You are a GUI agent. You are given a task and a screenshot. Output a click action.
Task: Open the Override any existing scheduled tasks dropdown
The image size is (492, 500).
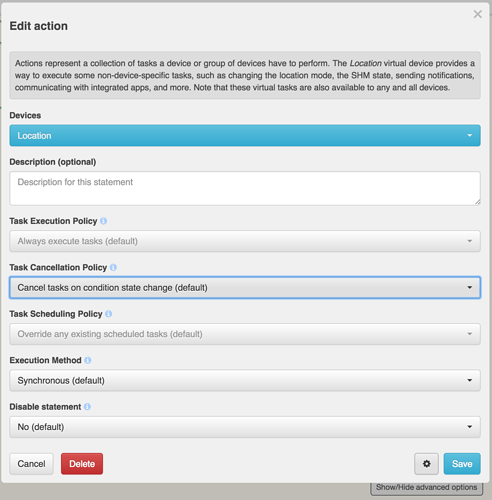[245, 334]
